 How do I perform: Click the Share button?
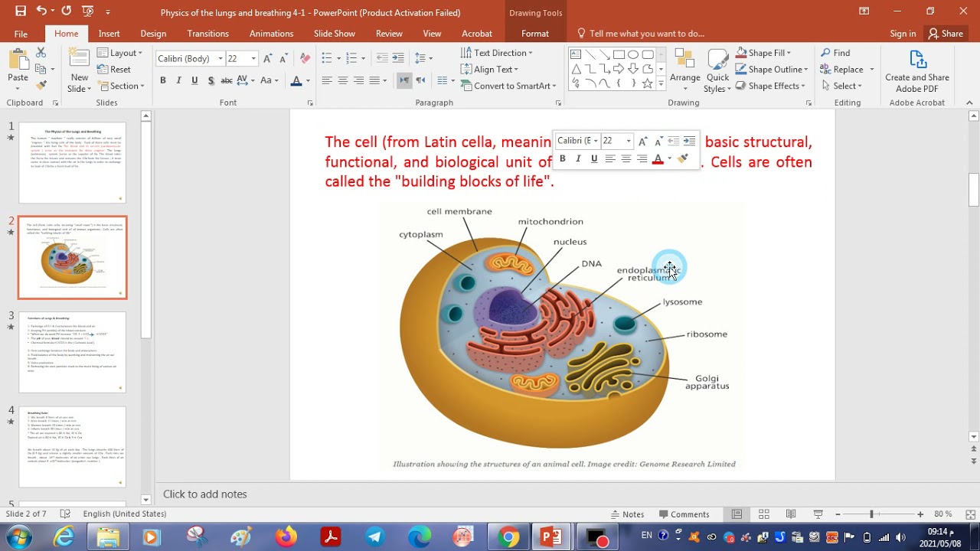point(946,34)
